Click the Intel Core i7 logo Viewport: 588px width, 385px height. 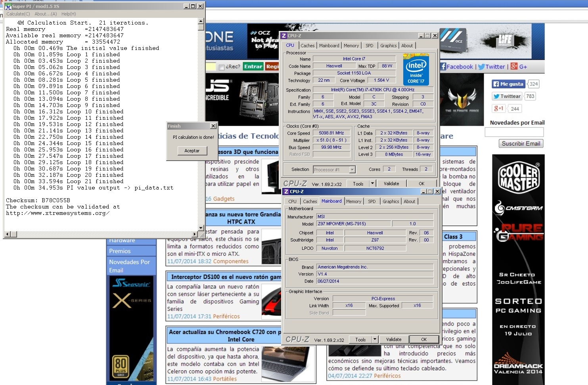click(x=416, y=69)
